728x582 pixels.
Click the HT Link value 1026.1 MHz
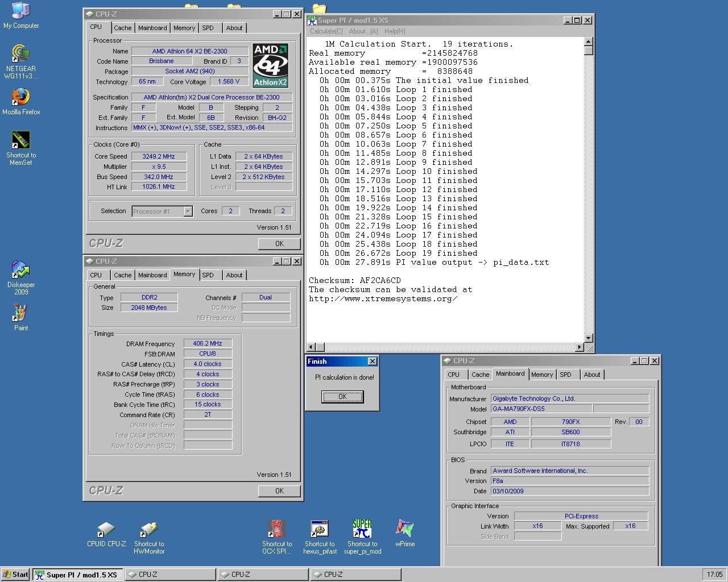(159, 187)
